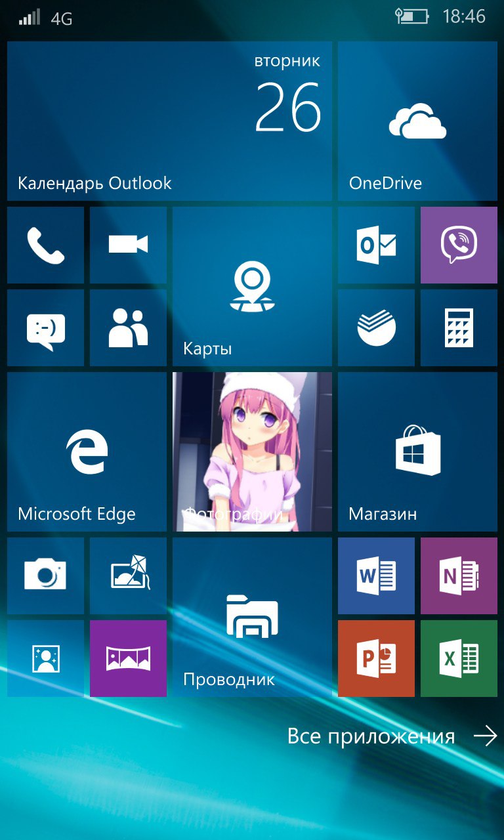This screenshot has height=840, width=504.
Task: Launch the Skype video camera tile
Action: (128, 245)
